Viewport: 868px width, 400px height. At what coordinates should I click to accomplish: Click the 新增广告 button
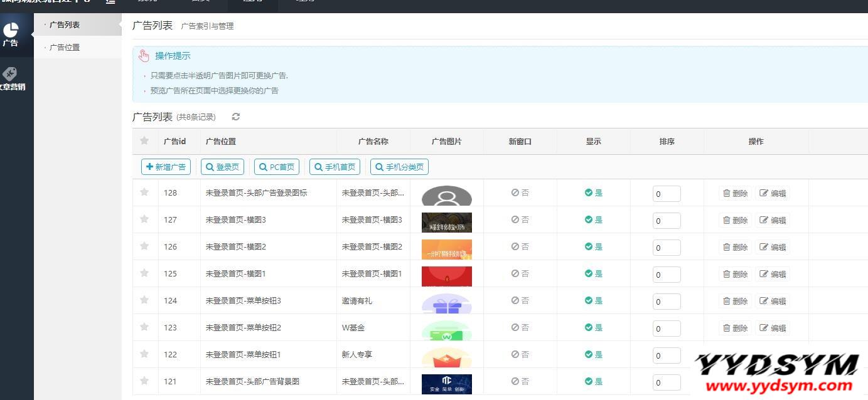pyautogui.click(x=166, y=167)
